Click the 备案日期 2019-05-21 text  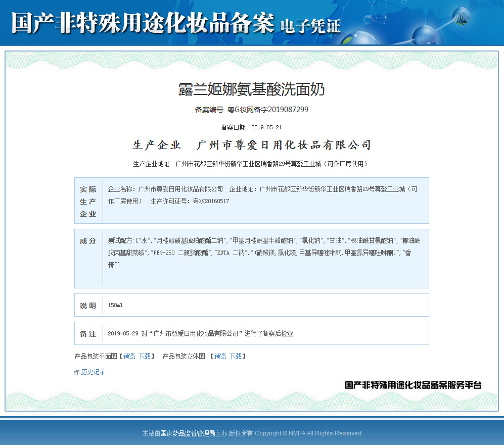[x=251, y=127]
